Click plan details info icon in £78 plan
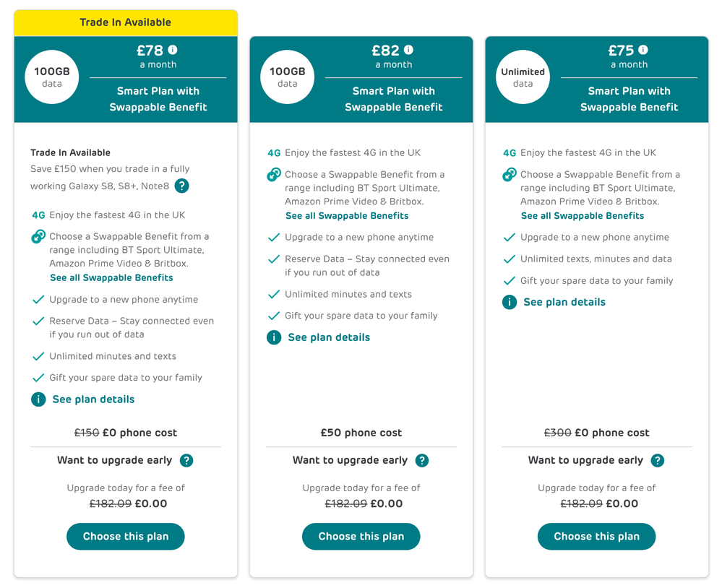722x588 pixels. (x=38, y=399)
